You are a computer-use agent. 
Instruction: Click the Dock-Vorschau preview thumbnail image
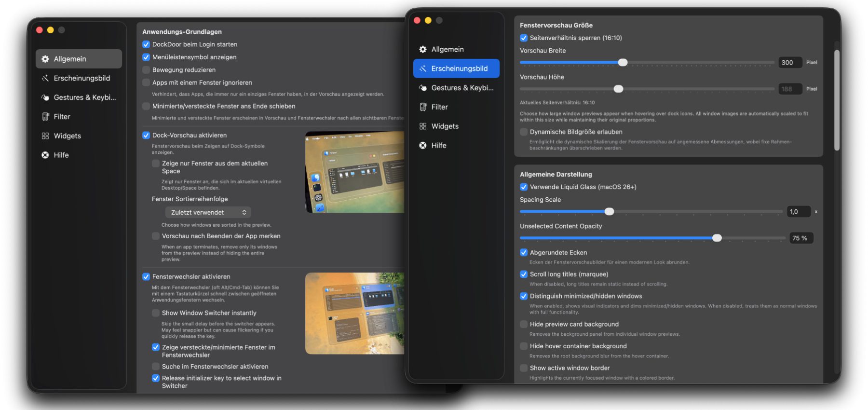coord(355,172)
